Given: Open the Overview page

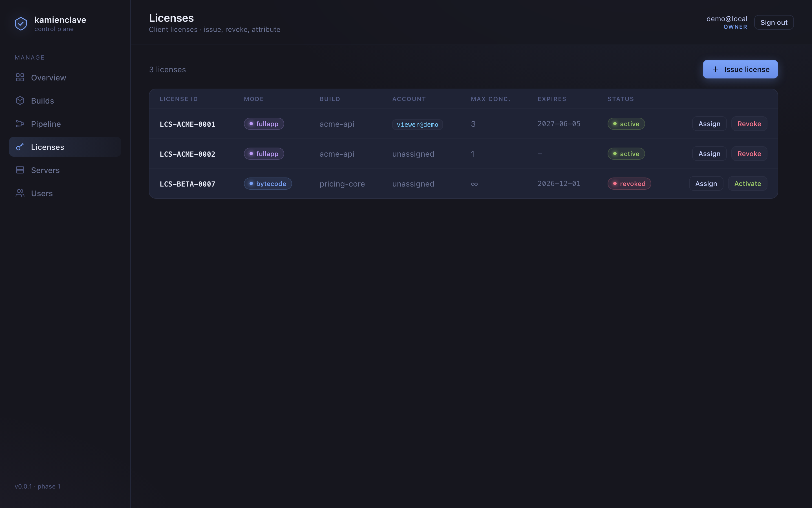Looking at the screenshot, I should [x=65, y=78].
